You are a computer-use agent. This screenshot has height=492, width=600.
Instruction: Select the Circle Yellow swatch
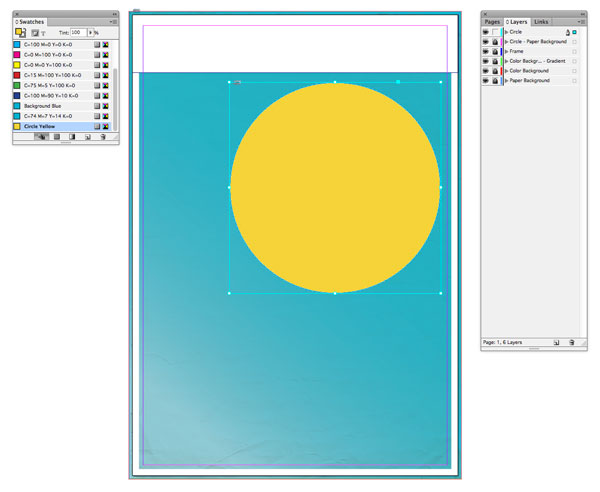[x=62, y=126]
